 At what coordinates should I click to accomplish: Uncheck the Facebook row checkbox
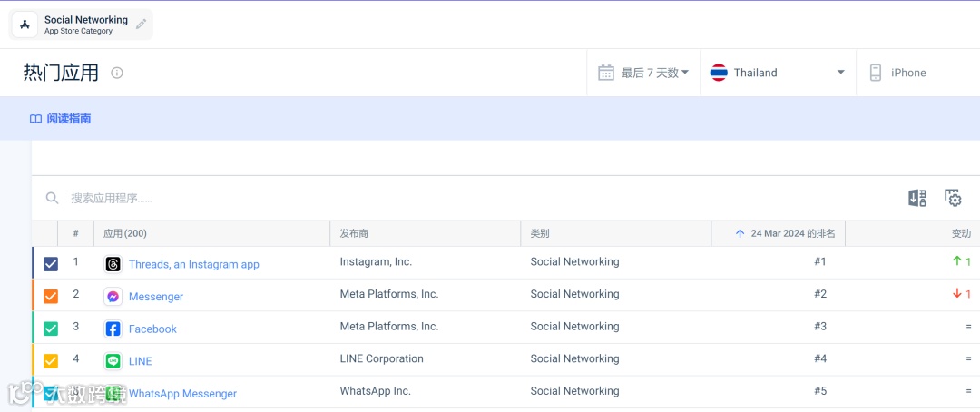click(51, 329)
